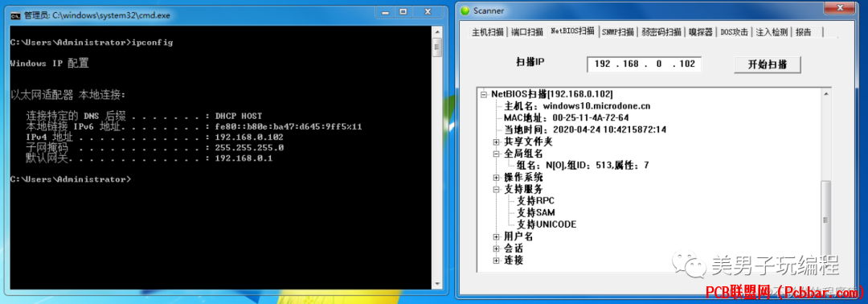The width and height of the screenshot is (868, 304).
Task: Click the 扫描IP address input field
Action: click(645, 64)
